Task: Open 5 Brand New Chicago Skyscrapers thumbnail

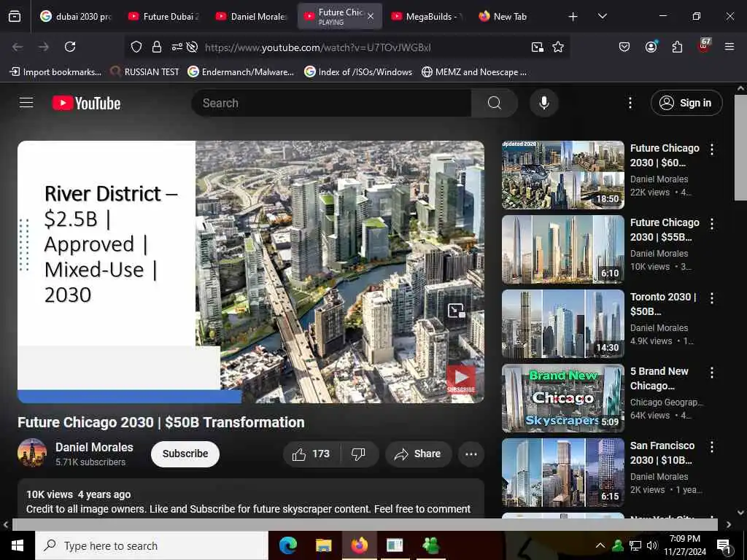Action: [562, 397]
